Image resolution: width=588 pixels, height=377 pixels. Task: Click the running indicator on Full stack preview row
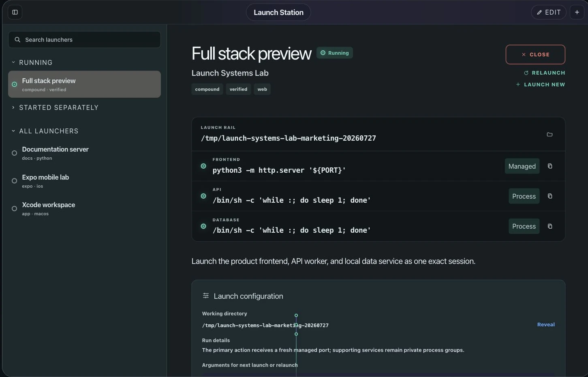tap(14, 84)
